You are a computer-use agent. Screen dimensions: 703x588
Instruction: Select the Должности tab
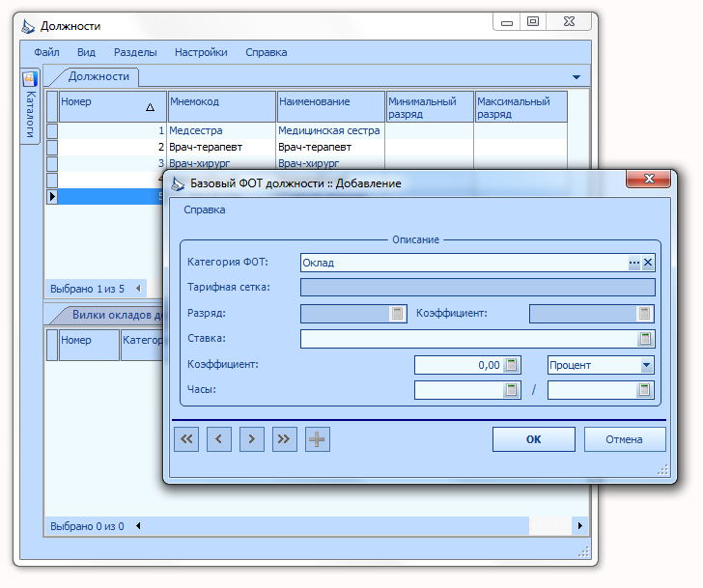[98, 76]
